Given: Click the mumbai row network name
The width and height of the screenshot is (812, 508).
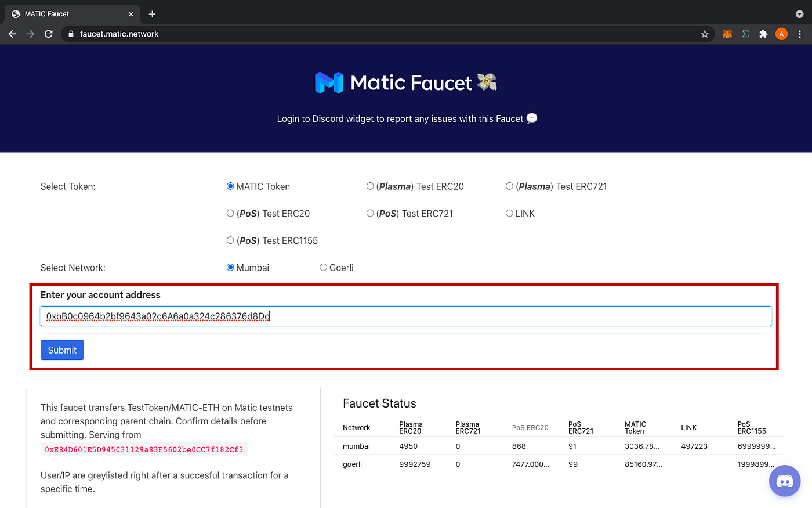Looking at the screenshot, I should pyautogui.click(x=356, y=446).
